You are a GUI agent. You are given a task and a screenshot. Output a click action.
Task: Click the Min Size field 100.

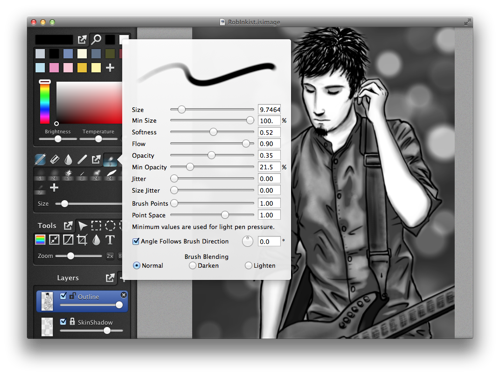click(x=269, y=120)
